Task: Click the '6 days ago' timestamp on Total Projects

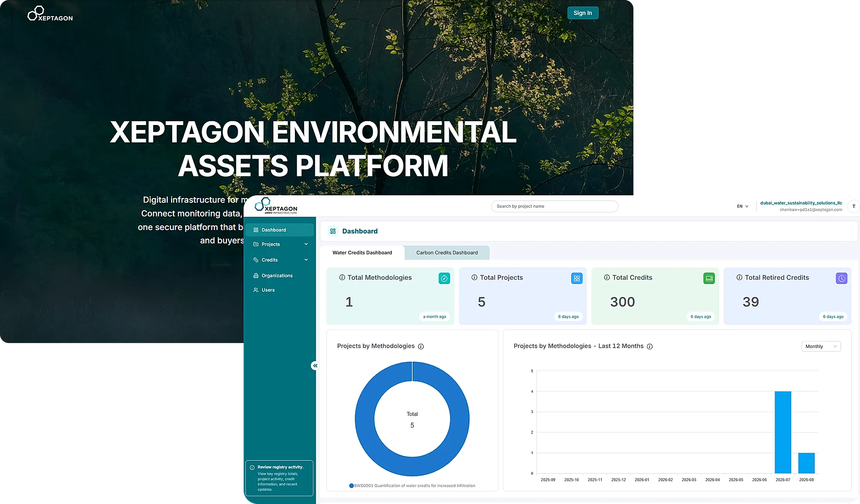Action: click(568, 317)
